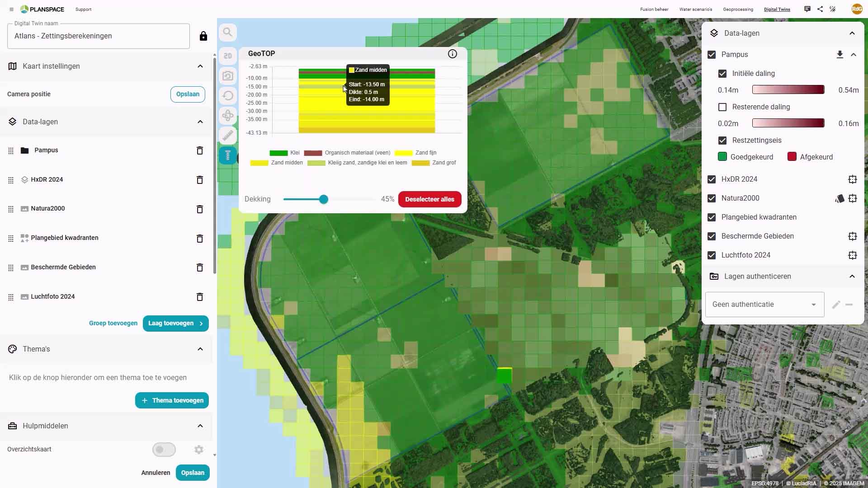Enable the Resterende daling checkbox
The height and width of the screenshot is (488, 868).
pyautogui.click(x=722, y=107)
